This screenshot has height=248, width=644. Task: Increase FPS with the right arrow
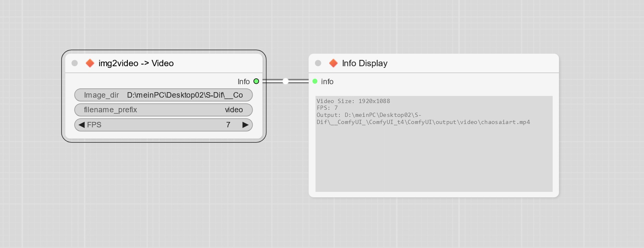(x=246, y=125)
